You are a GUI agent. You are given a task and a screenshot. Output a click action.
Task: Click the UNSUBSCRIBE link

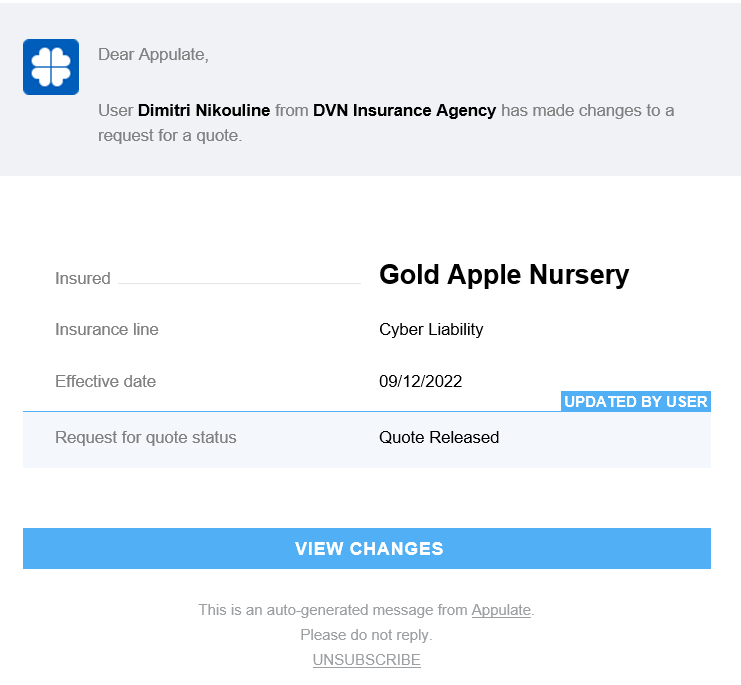point(366,660)
